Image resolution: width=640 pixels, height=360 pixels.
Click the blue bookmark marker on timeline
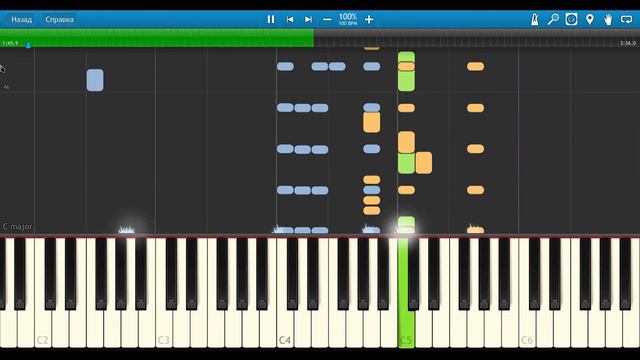click(x=28, y=45)
